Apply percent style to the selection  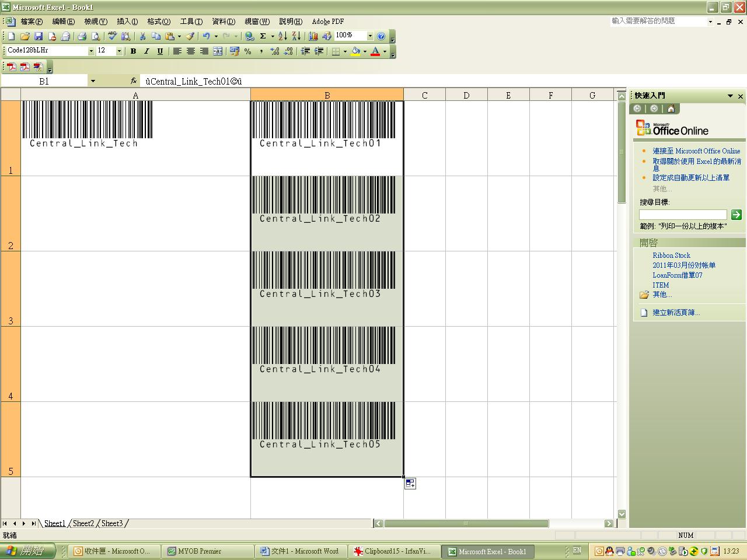point(248,51)
